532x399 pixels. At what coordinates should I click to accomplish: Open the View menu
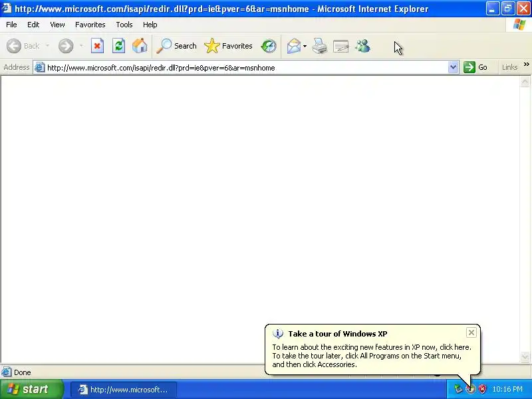coord(57,25)
